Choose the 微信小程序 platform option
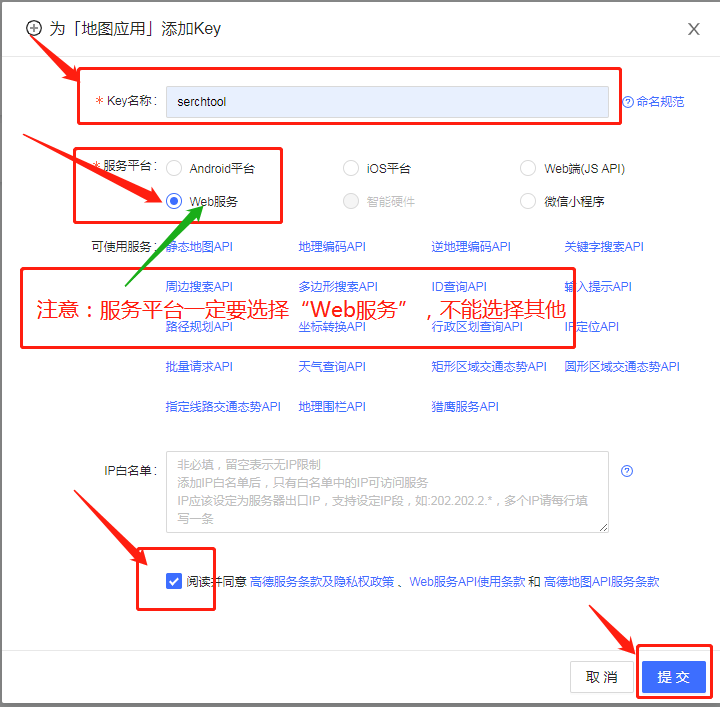720x707 pixels. coord(528,201)
